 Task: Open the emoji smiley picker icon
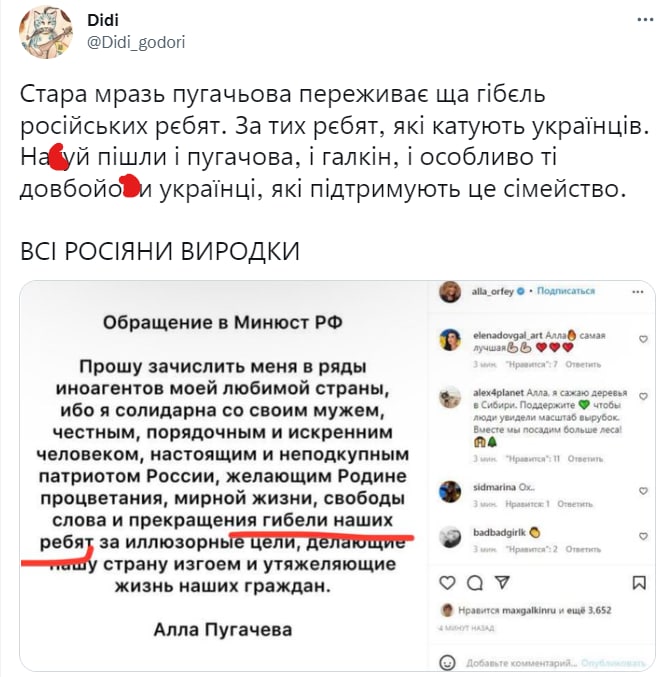pos(447,662)
